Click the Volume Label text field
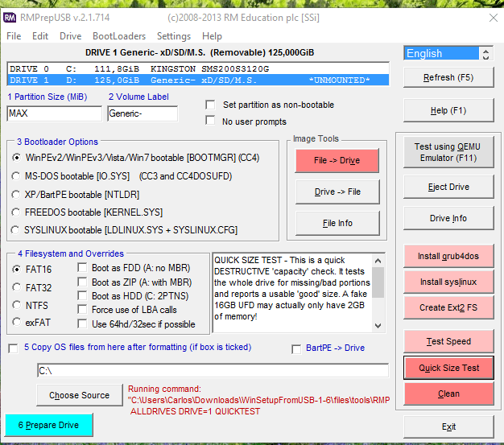 point(142,113)
